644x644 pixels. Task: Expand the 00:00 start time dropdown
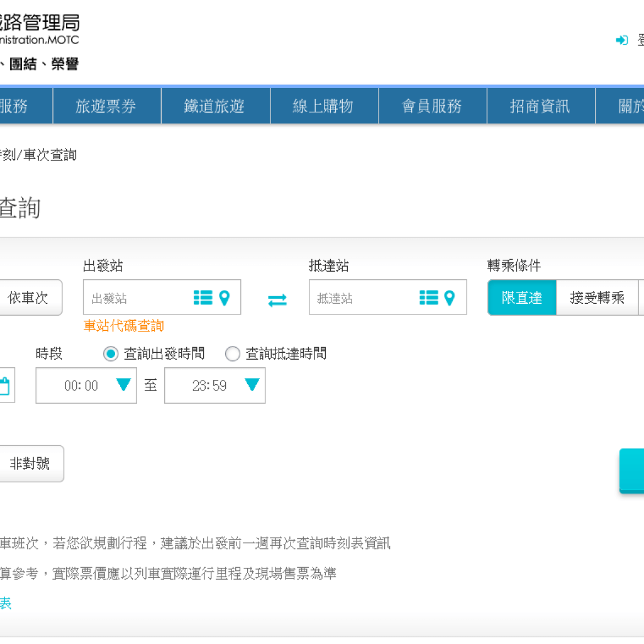(123, 385)
